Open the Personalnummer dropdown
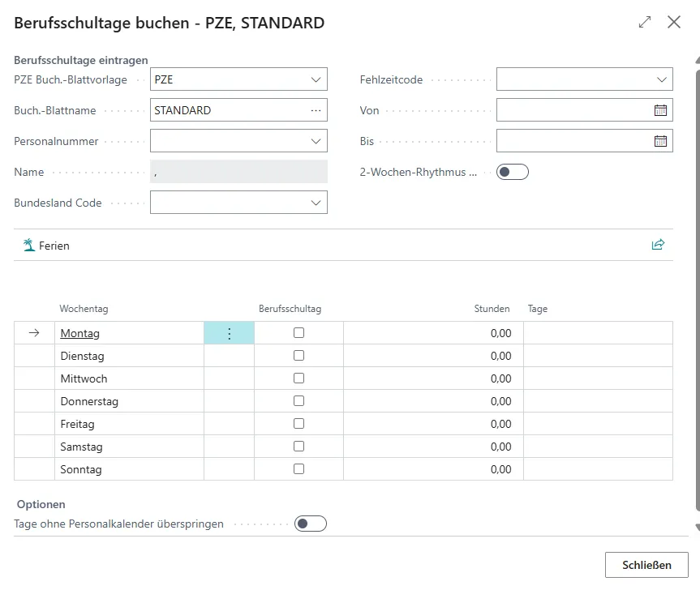This screenshot has width=700, height=590. 316,141
